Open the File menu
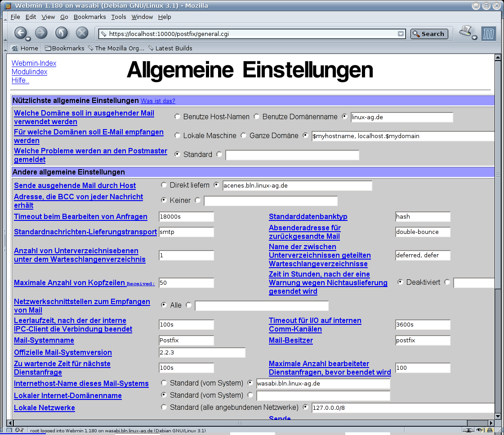504x435 pixels. click(15, 17)
